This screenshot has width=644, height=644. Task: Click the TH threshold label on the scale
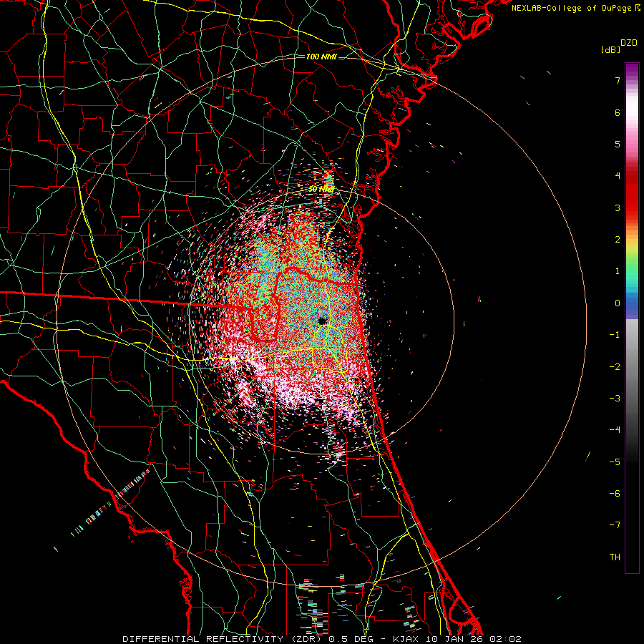coord(615,557)
